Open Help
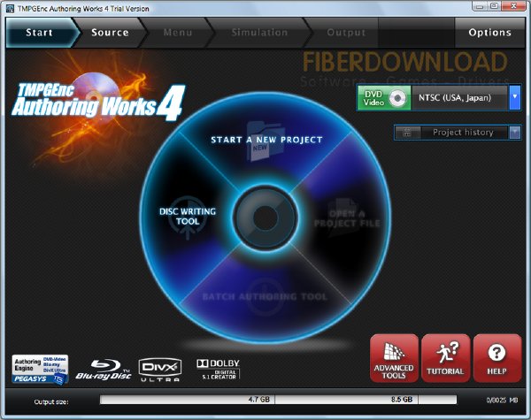531x420 pixels. (x=497, y=358)
